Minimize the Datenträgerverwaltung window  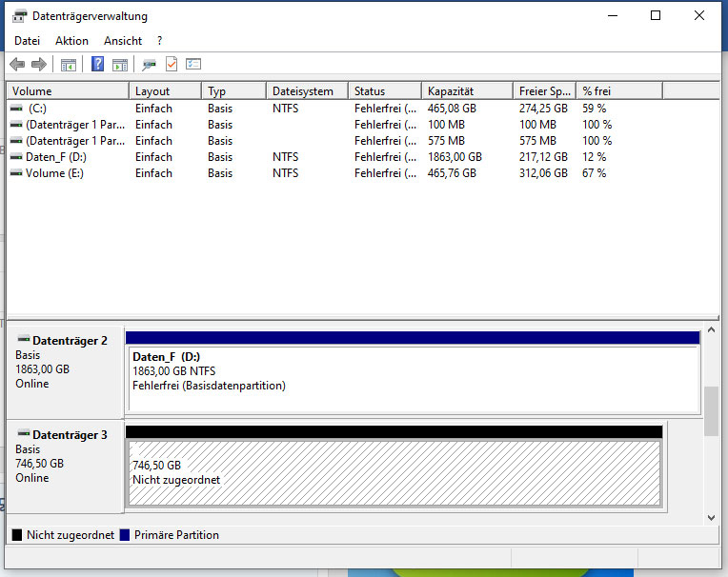613,15
